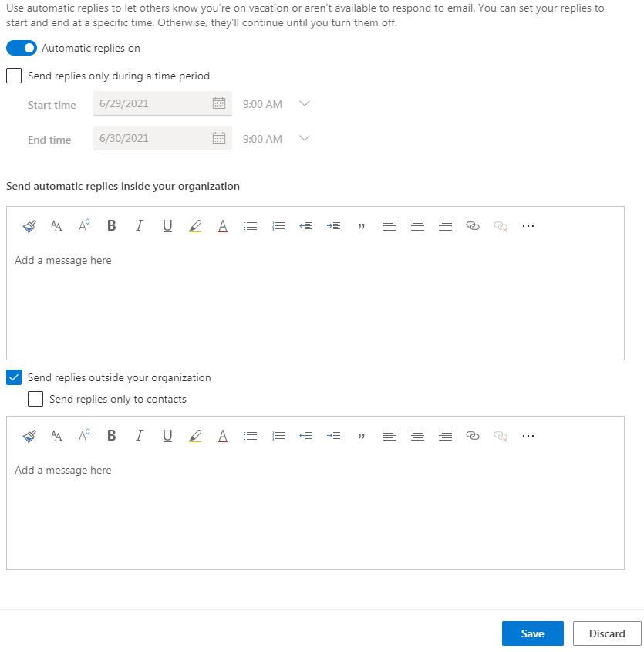Apply bulleted list in the inside-organization editor
Screen dimensions: 644x652
[250, 226]
